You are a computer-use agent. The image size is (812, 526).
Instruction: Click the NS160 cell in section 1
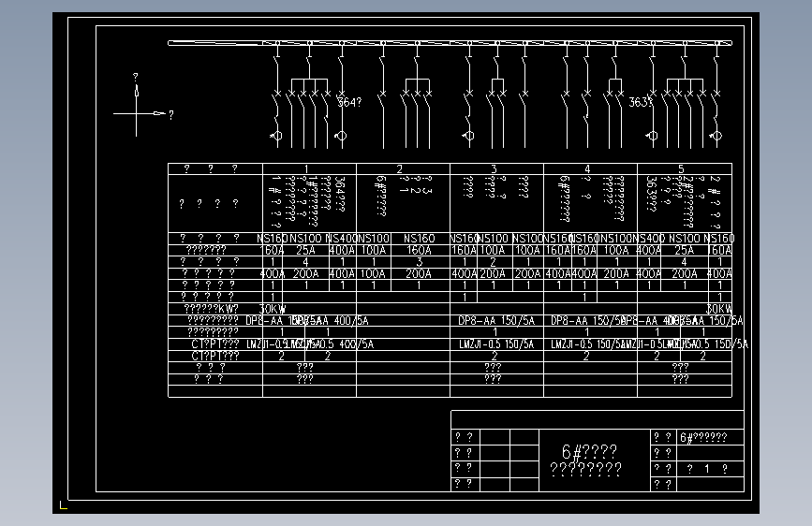coord(273,239)
